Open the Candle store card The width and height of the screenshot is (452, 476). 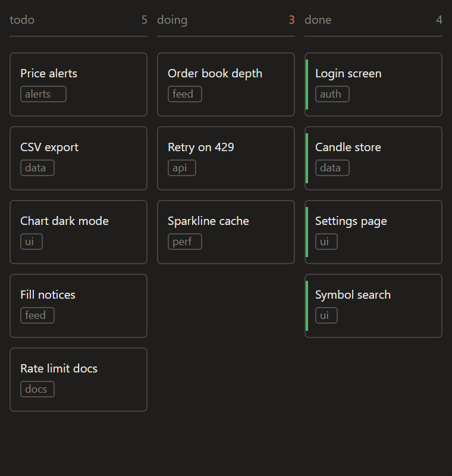click(373, 158)
